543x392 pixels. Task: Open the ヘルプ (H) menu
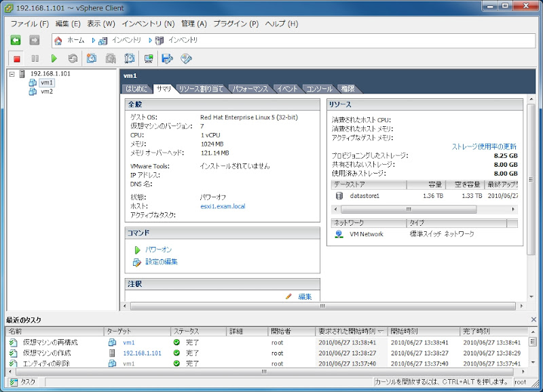[x=282, y=24]
